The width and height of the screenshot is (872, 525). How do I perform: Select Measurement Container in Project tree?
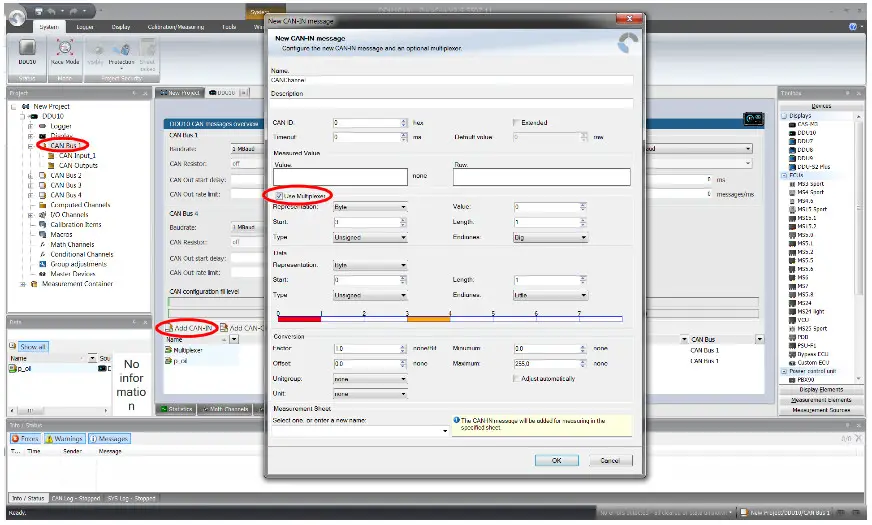tap(77, 284)
